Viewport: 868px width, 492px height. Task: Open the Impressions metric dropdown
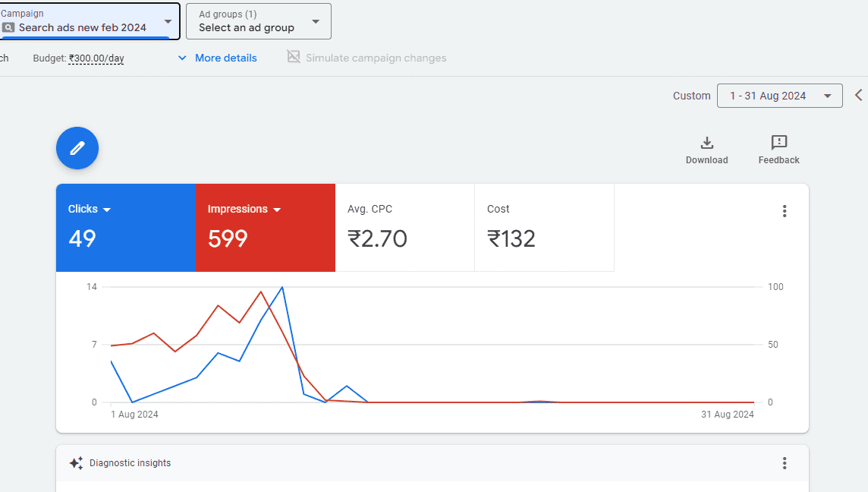click(x=276, y=209)
